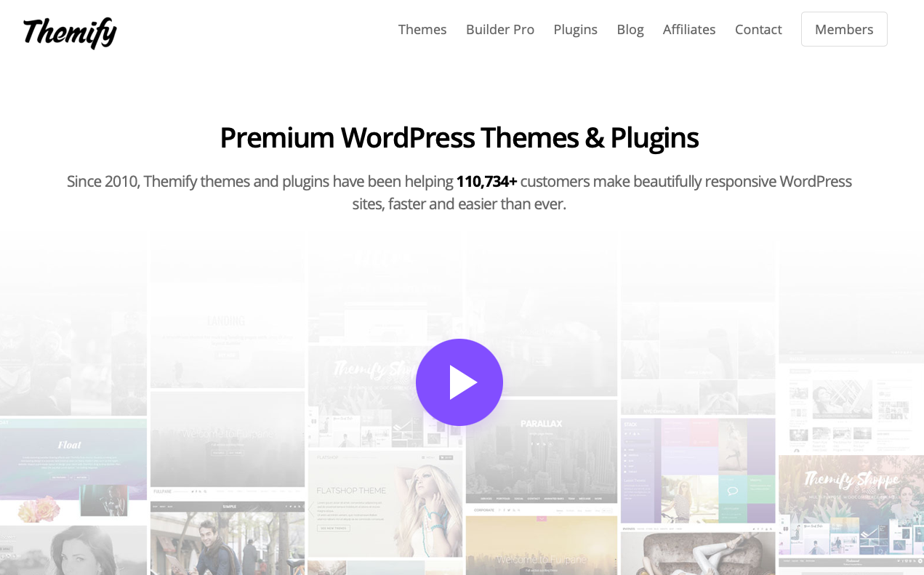Click the Themify logo
Screen dimensions: 924x575
click(70, 32)
